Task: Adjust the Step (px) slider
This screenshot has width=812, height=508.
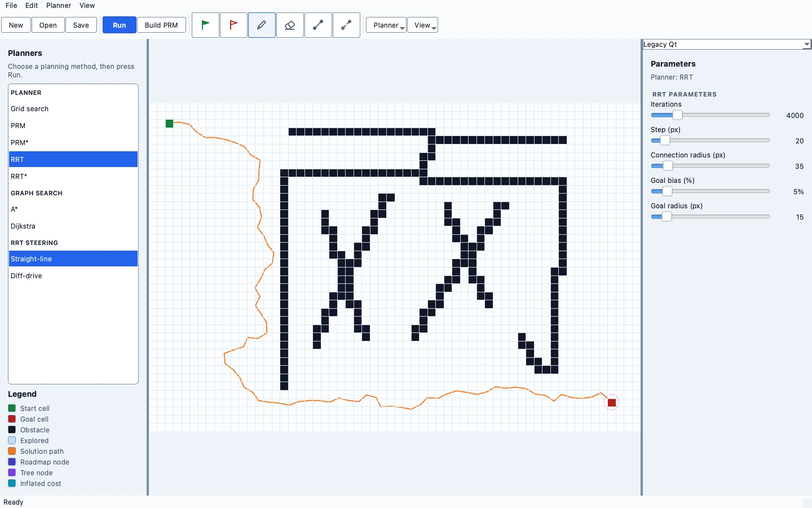Action: click(710, 141)
